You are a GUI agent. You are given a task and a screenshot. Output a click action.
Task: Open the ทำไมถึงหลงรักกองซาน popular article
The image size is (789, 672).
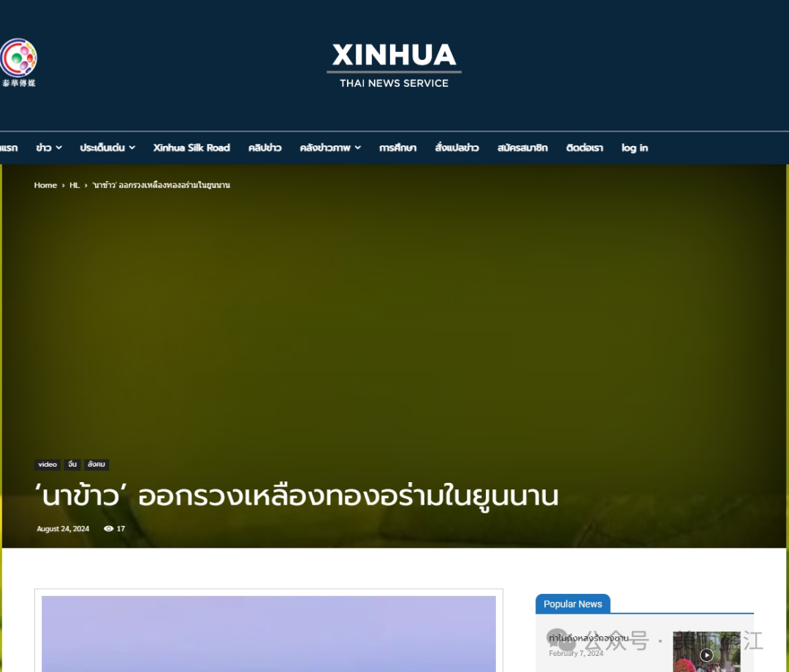588,638
